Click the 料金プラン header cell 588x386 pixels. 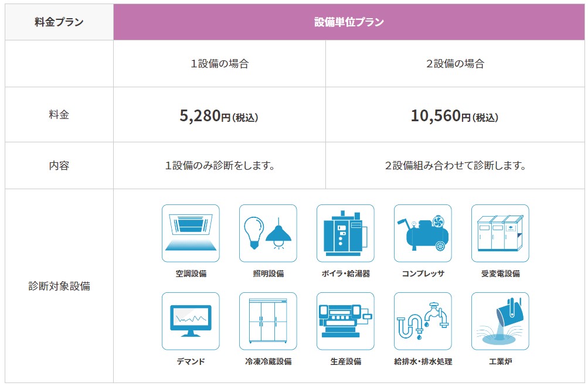click(59, 22)
